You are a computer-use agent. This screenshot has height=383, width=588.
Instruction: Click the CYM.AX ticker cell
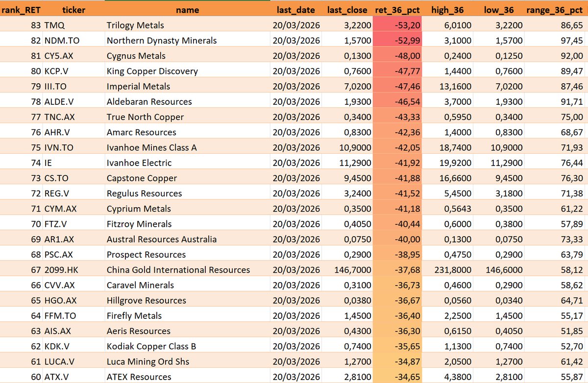click(73, 209)
